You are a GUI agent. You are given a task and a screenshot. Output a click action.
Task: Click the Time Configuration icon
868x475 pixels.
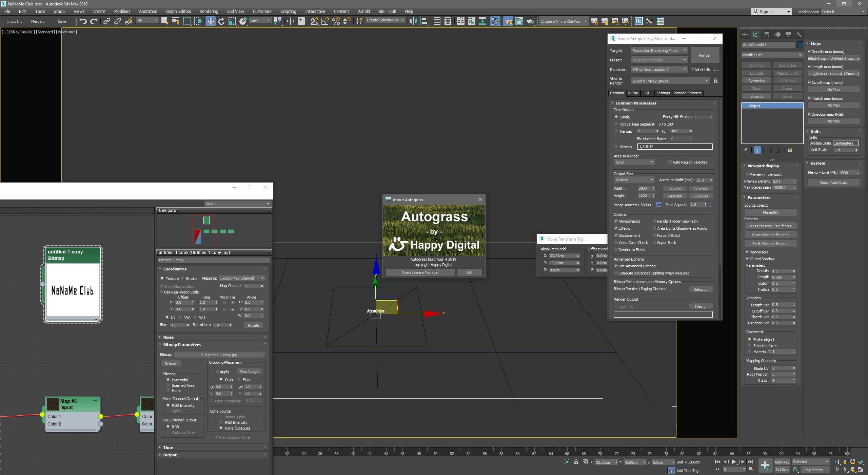tap(751, 470)
